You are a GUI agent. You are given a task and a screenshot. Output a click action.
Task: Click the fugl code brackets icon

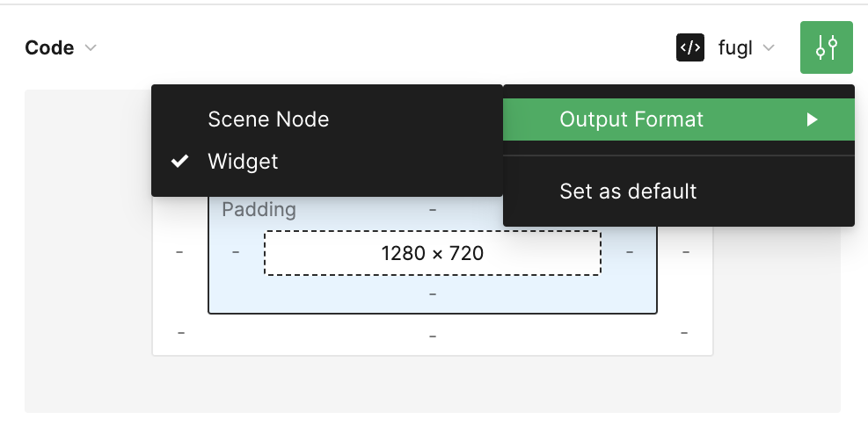click(690, 47)
